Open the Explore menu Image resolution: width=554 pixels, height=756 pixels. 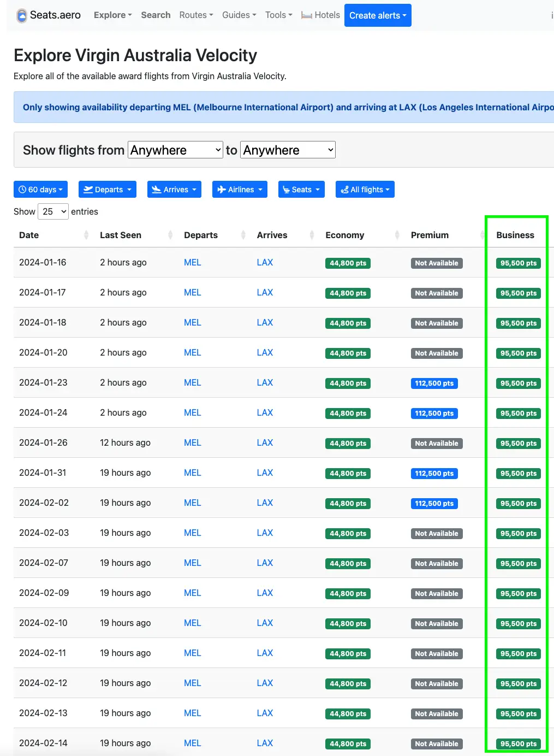point(113,15)
